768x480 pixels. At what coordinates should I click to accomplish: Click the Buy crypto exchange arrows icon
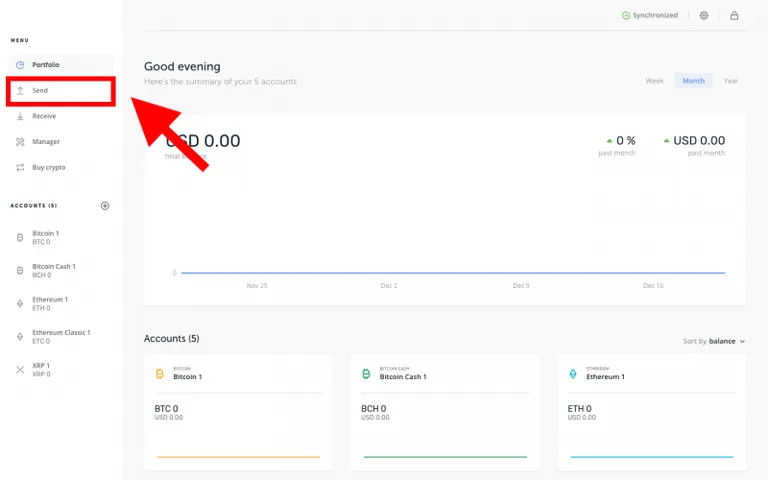(x=20, y=168)
